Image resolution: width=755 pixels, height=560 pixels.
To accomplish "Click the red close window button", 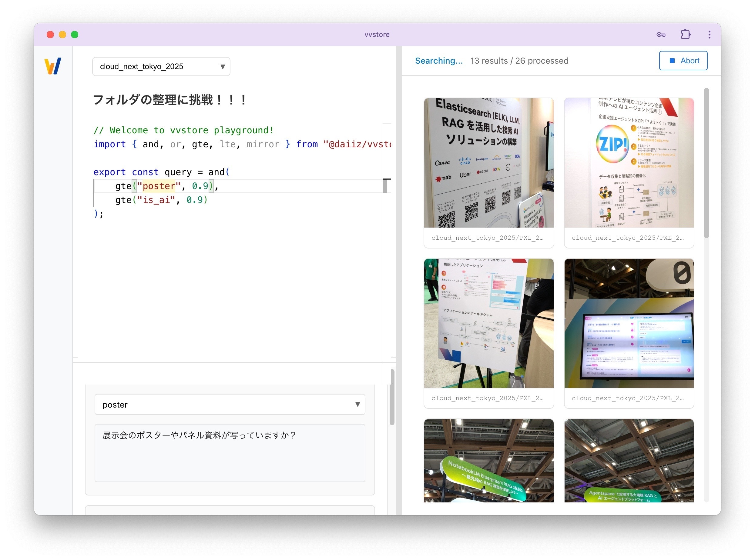I will tap(50, 35).
